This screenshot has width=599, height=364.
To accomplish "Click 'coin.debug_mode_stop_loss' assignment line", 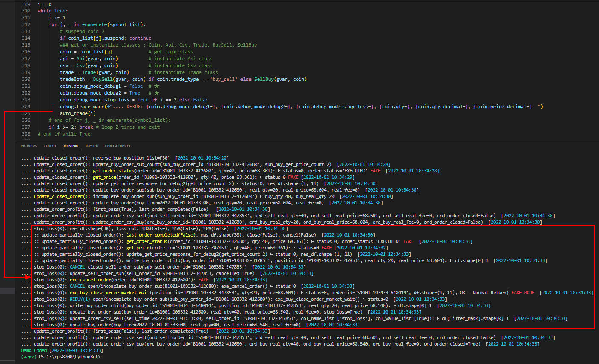I will [x=133, y=100].
